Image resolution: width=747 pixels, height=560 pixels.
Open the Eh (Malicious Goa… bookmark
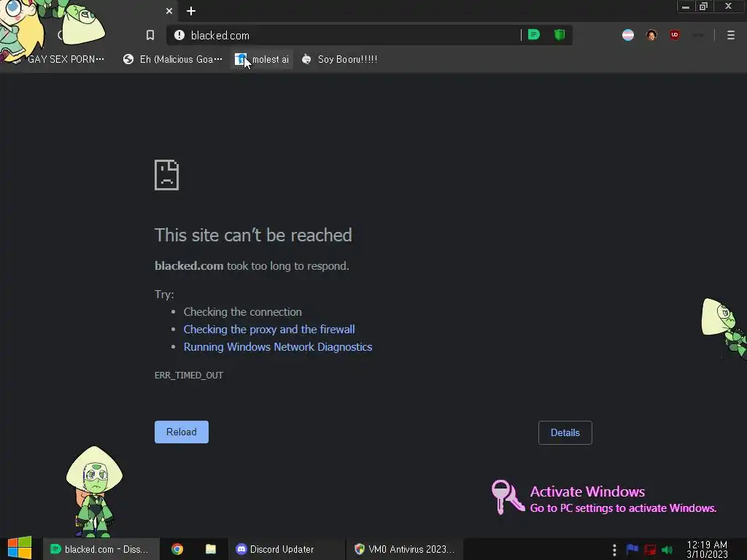tap(172, 60)
